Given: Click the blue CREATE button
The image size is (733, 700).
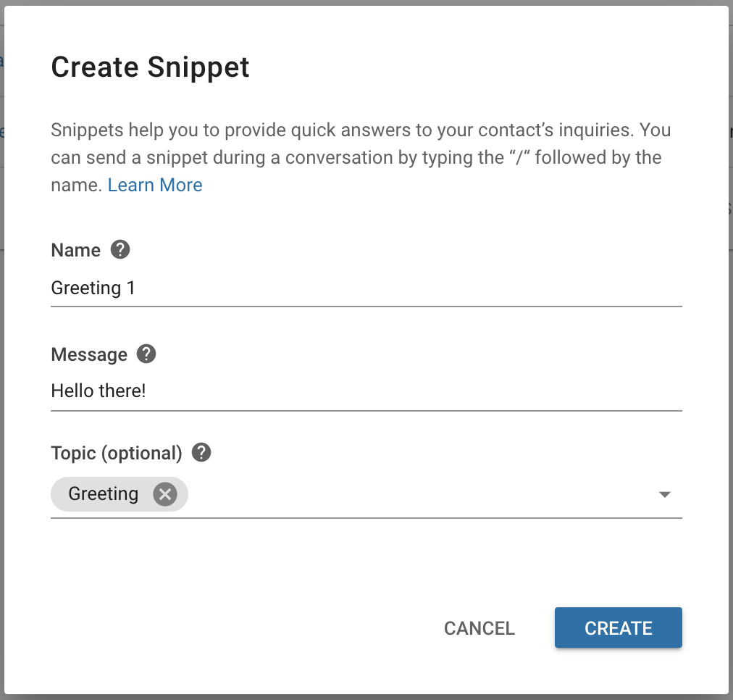Looking at the screenshot, I should pos(618,628).
